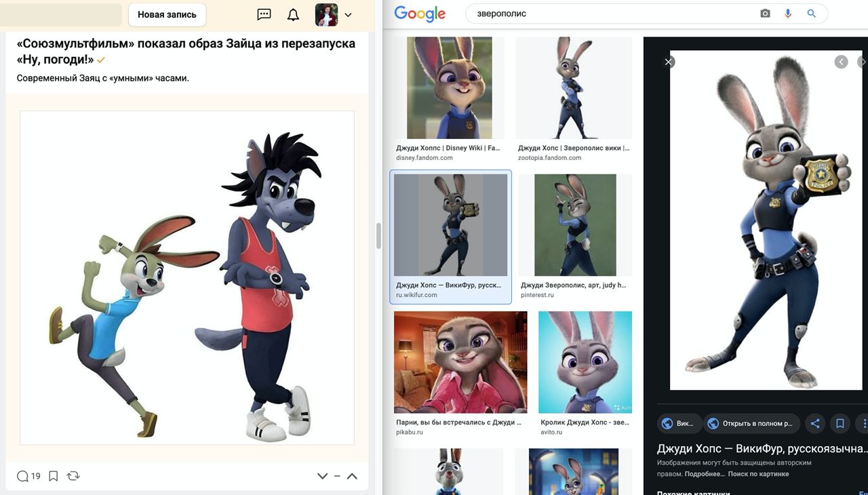Open the comments with 19 replies
The image size is (868, 495).
click(28, 476)
